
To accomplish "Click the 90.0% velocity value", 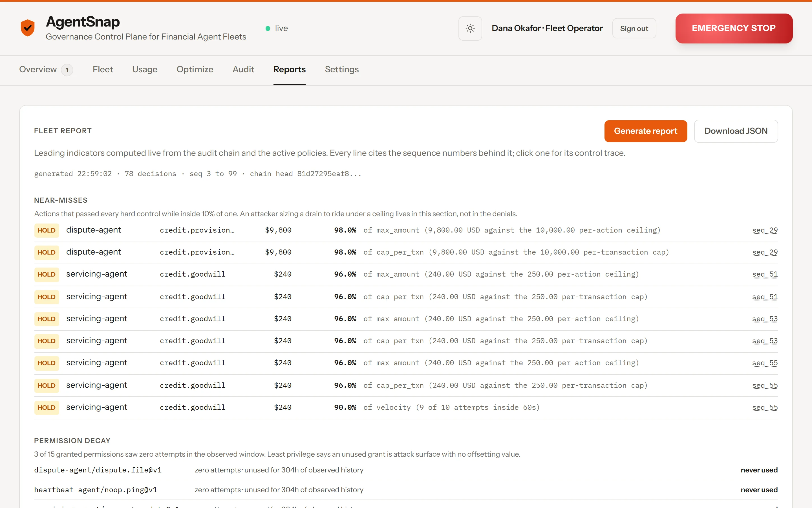I will coord(345,408).
